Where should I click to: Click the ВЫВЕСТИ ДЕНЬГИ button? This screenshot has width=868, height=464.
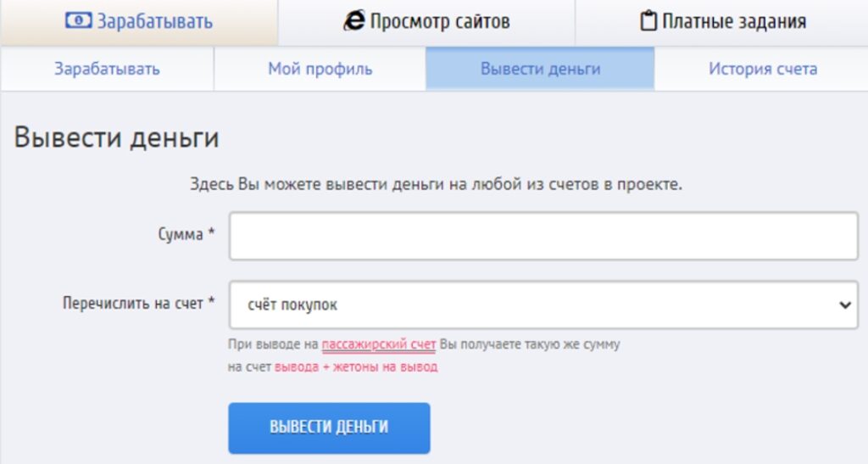[x=329, y=428]
